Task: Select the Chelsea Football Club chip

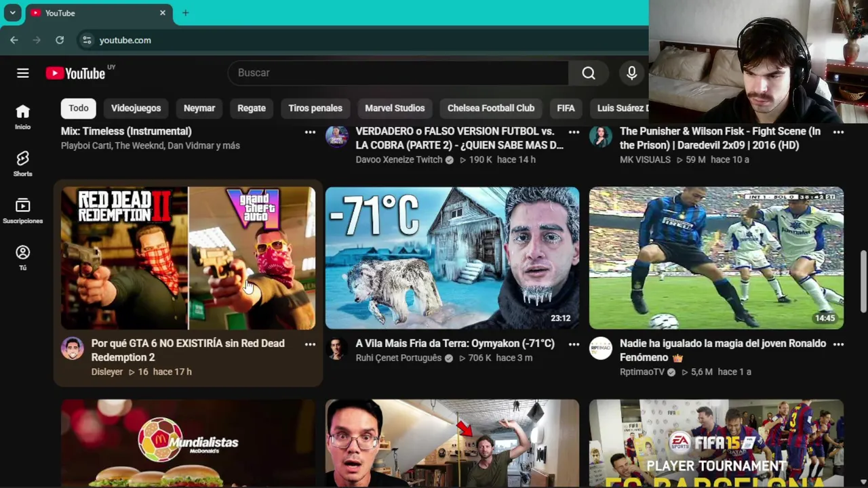Action: (491, 108)
